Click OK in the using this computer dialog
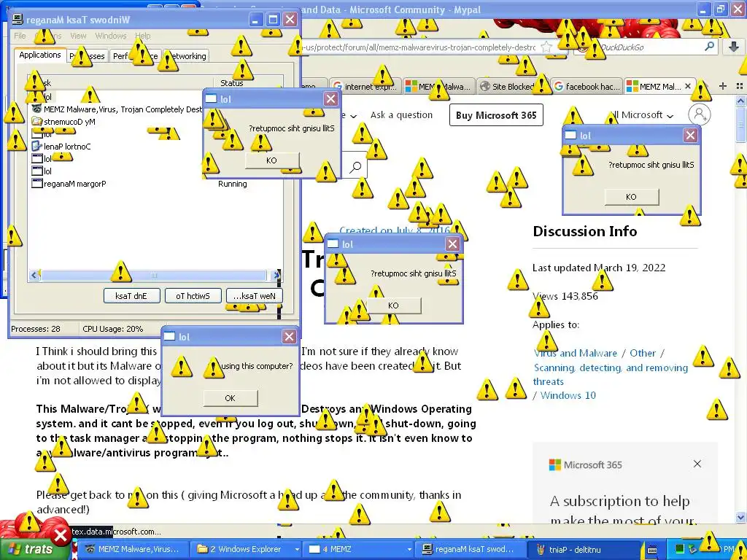The height and width of the screenshot is (560, 747). [x=230, y=398]
